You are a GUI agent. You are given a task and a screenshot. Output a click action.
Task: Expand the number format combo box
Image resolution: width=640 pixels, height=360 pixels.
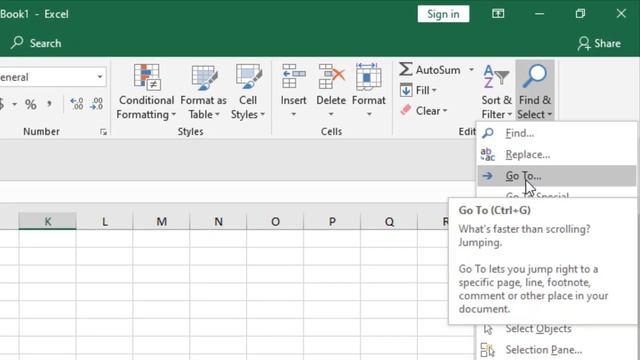click(x=100, y=77)
